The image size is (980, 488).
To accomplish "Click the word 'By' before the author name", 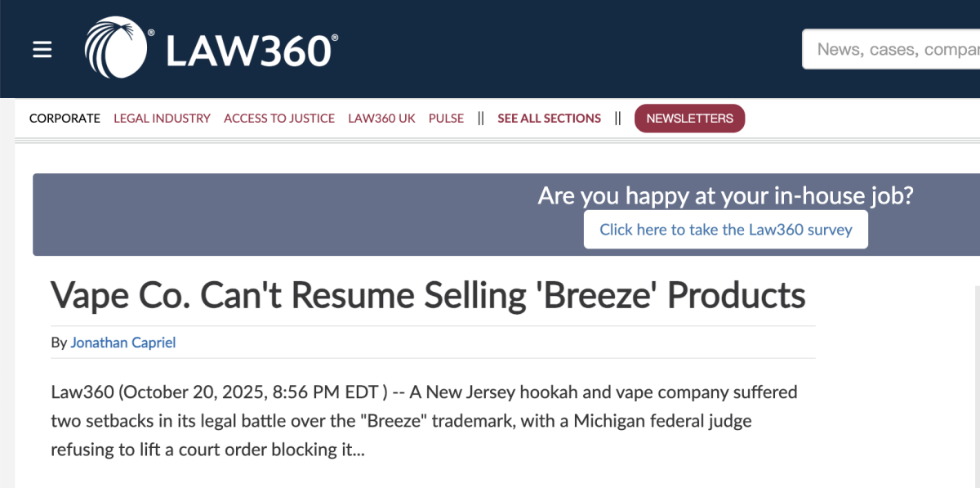I will (x=59, y=342).
